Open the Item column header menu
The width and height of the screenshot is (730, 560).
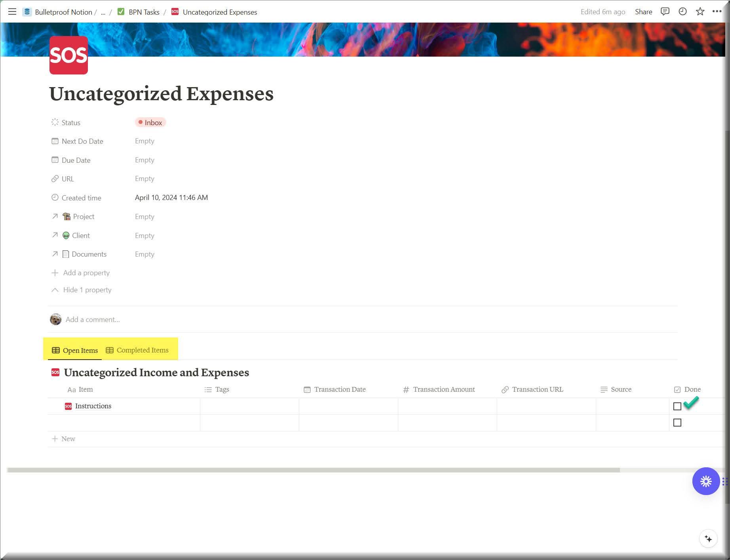80,390
